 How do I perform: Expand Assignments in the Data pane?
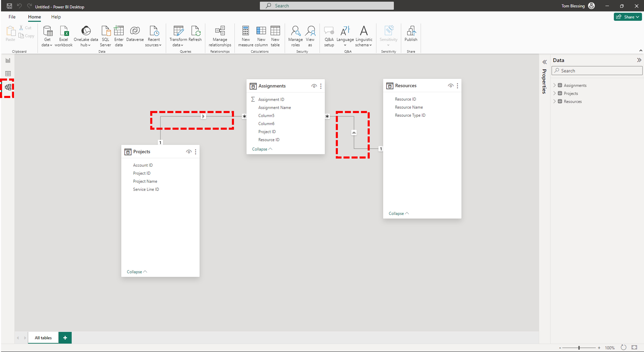pyautogui.click(x=555, y=85)
